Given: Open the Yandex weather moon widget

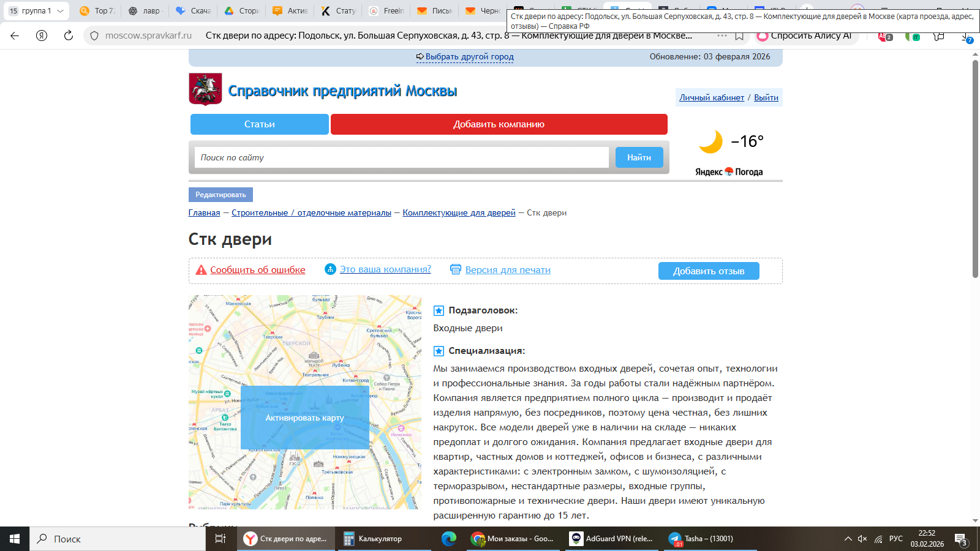Looking at the screenshot, I should (711, 141).
